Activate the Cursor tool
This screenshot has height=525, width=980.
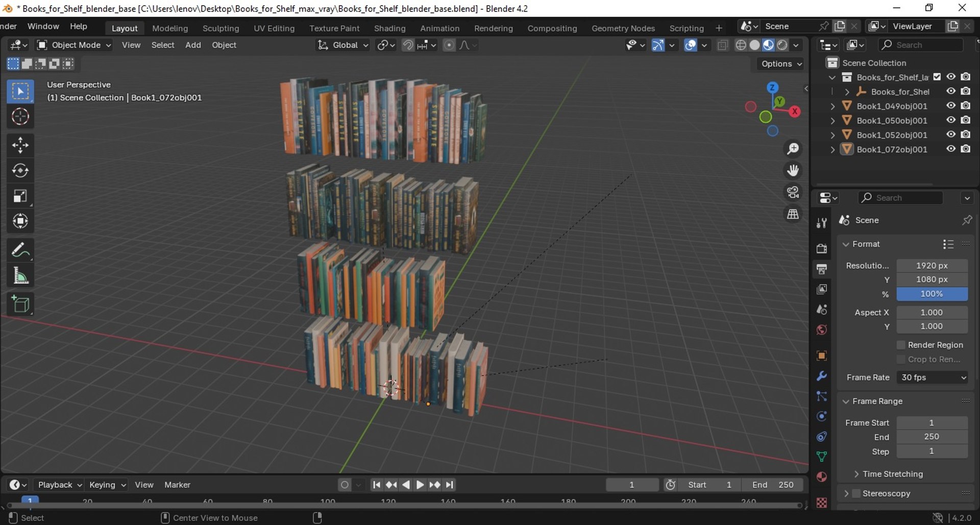(x=20, y=117)
